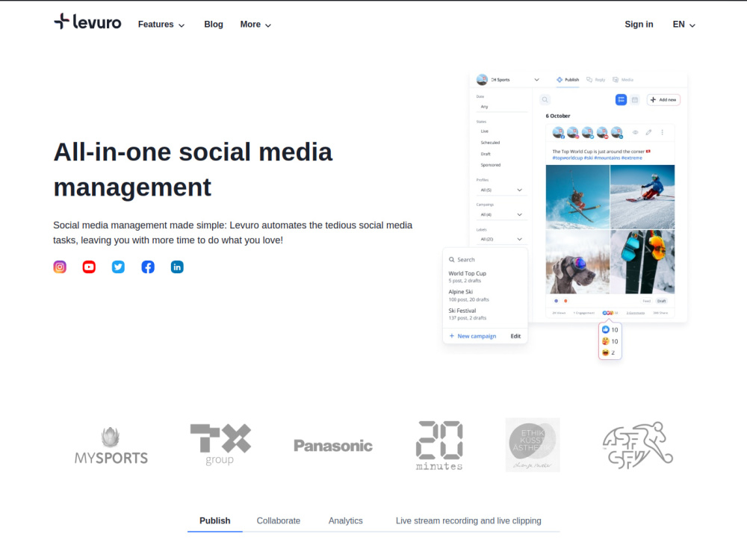This screenshot has height=560, width=747.
Task: Click the #topworldcup hashtag
Action: tap(568, 158)
